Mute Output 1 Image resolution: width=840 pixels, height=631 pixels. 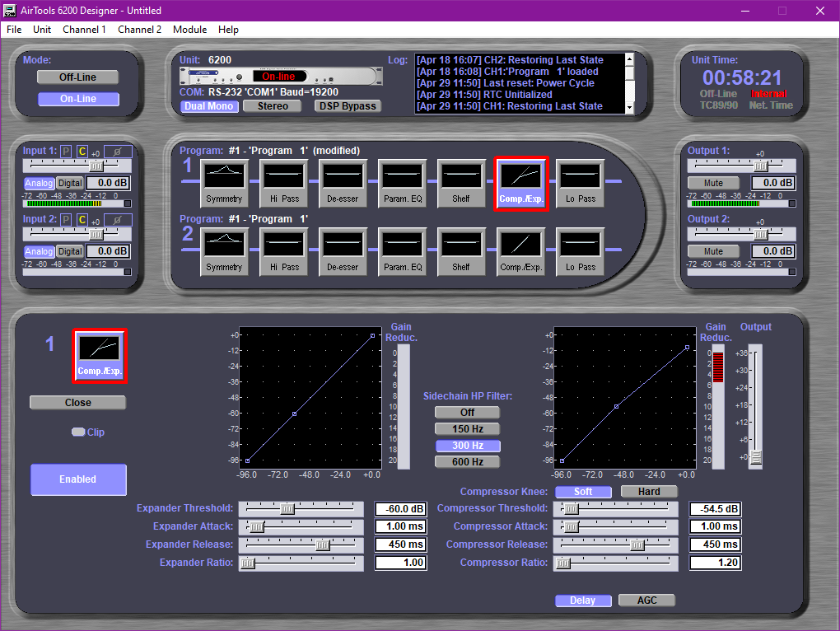coord(713,183)
